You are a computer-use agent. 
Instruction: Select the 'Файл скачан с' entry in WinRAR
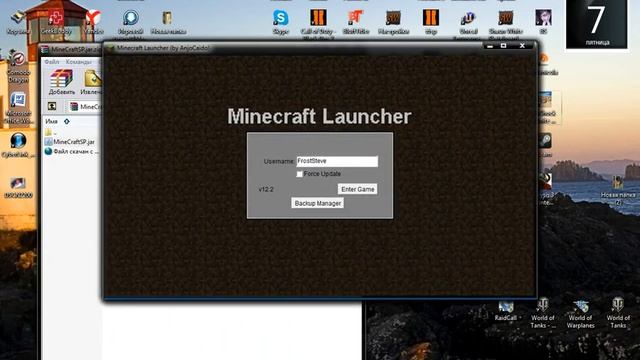tap(71, 151)
